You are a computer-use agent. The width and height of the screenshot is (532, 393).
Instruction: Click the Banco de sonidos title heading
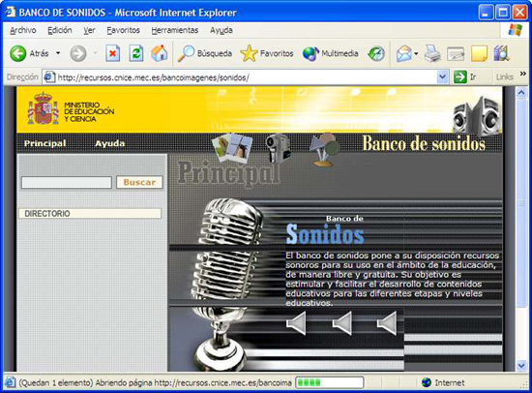pyautogui.click(x=424, y=143)
